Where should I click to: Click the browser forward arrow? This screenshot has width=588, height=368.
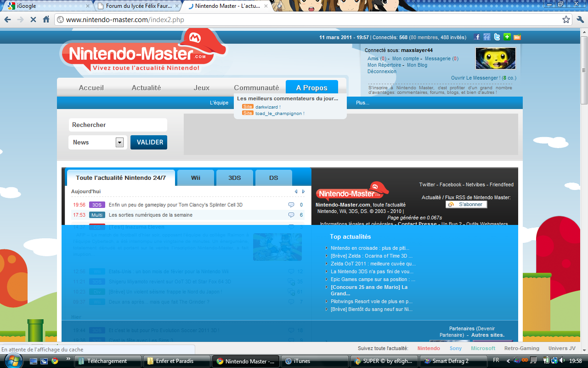(x=20, y=19)
